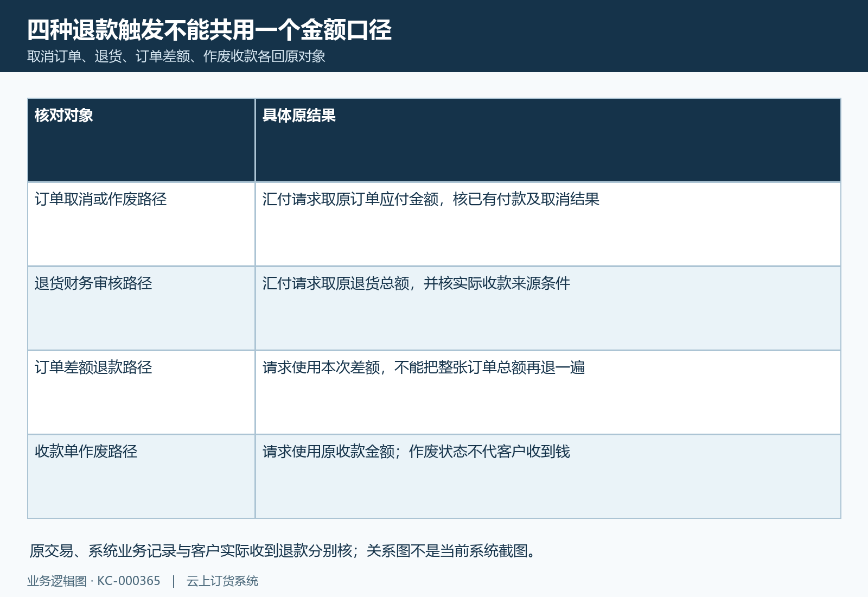Click the cell 汇付请求取原订单应付金额，核已有付款及取消结果
868x597 pixels.
(x=548, y=224)
